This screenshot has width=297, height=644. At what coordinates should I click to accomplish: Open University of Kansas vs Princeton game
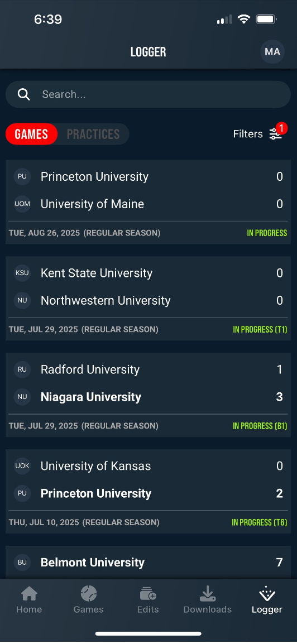(x=148, y=491)
